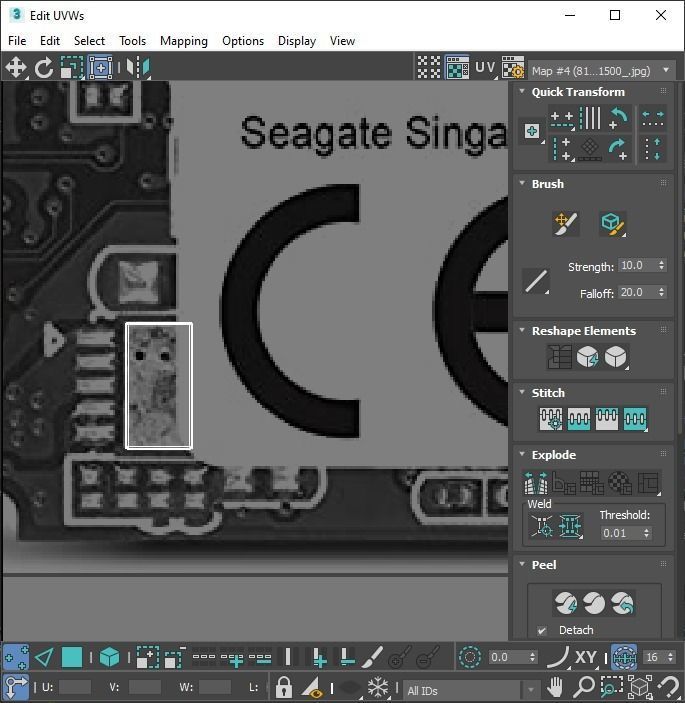Open the Display menu
The width and height of the screenshot is (685, 703).
coord(297,41)
